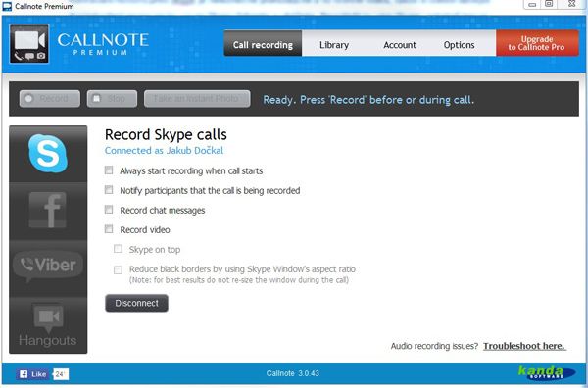Viewport: 588px width, 388px height.
Task: Click Connected as Jakub Dočkal text
Action: coord(164,151)
